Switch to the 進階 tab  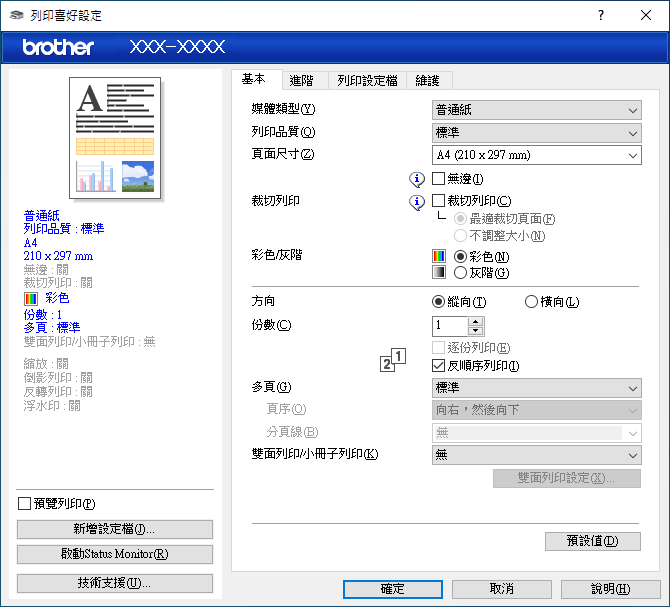301,81
